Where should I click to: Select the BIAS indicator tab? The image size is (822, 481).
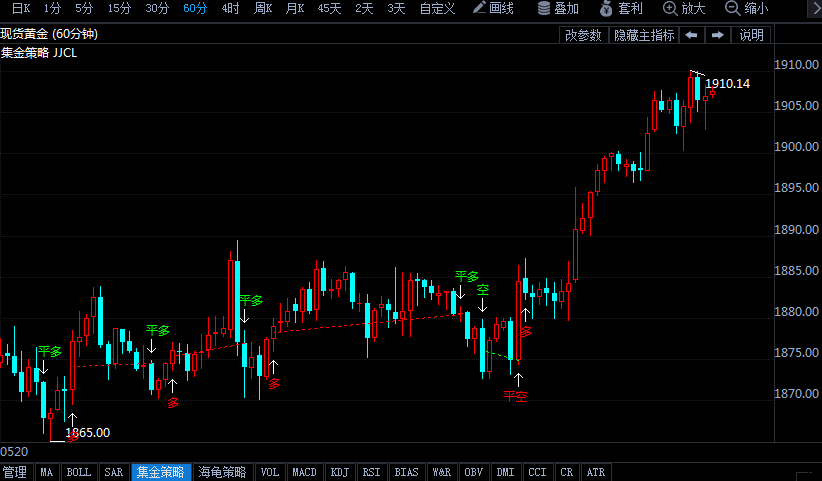(406, 472)
